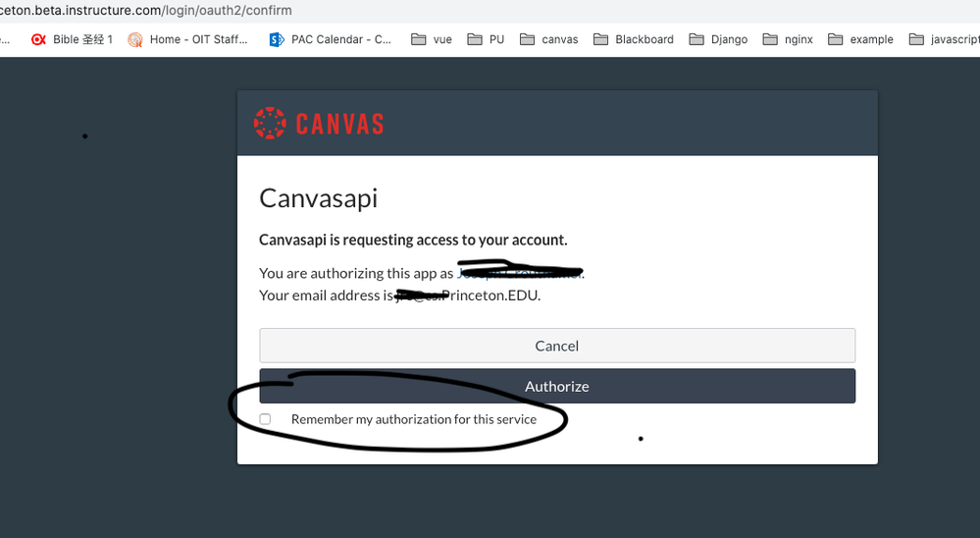The width and height of the screenshot is (980, 538).
Task: Focus the browser address bar URL
Action: coord(147,10)
